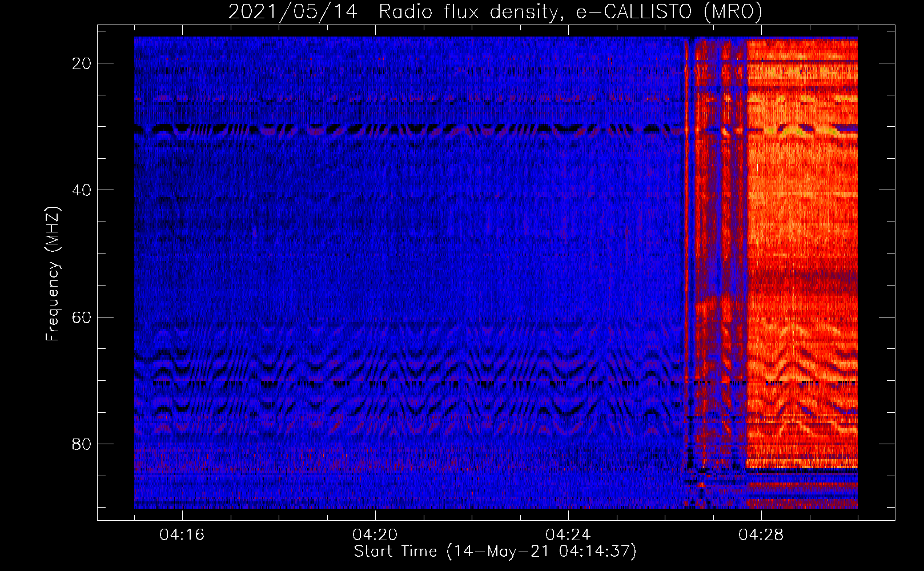924x571 pixels.
Task: Click the "Frequency (MHZ)" axis label
Action: (x=53, y=274)
